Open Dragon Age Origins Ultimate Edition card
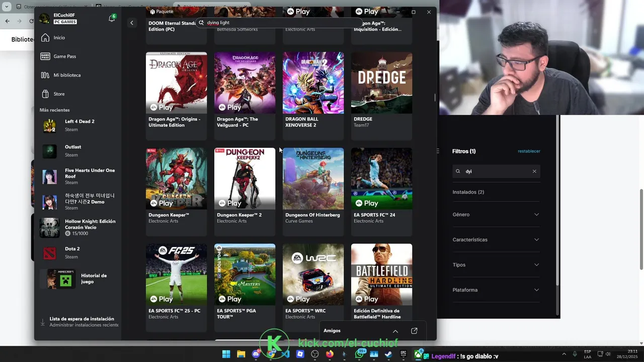This screenshot has width=644, height=362. tap(176, 96)
